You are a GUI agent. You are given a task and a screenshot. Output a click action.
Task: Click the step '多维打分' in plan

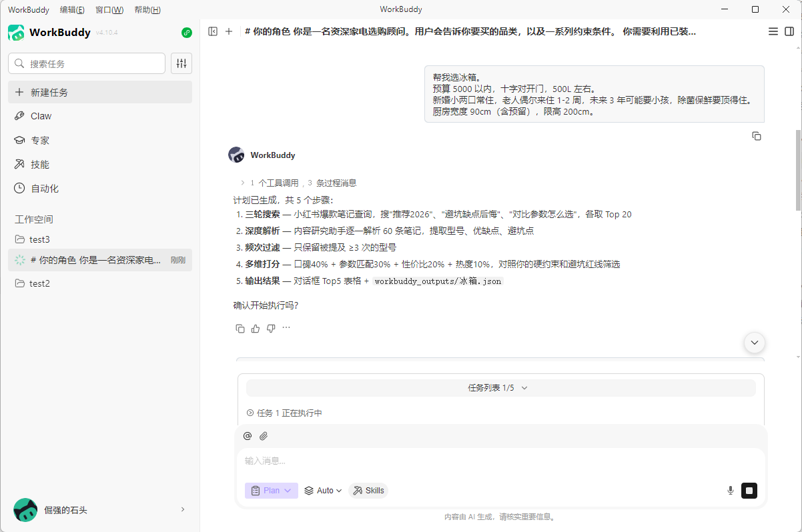click(262, 265)
